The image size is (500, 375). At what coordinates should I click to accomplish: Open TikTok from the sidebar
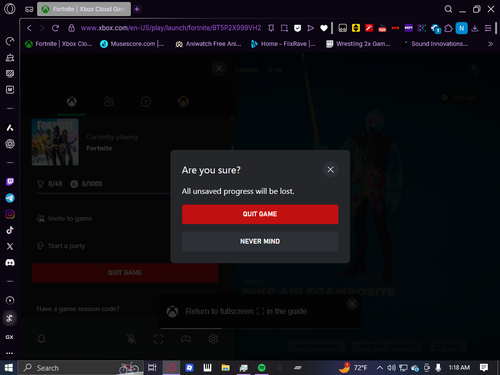pos(10,230)
